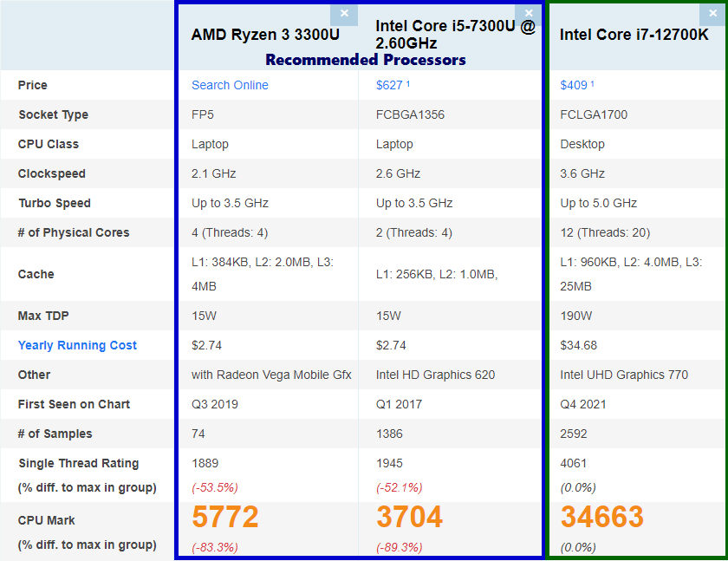Click the FCLGA1700 socket type cell

click(x=594, y=114)
